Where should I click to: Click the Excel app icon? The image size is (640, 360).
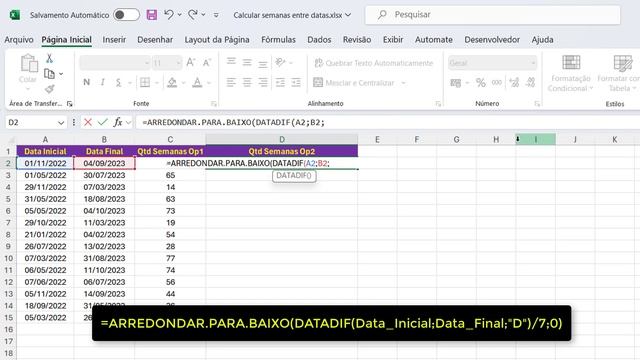coord(15,15)
